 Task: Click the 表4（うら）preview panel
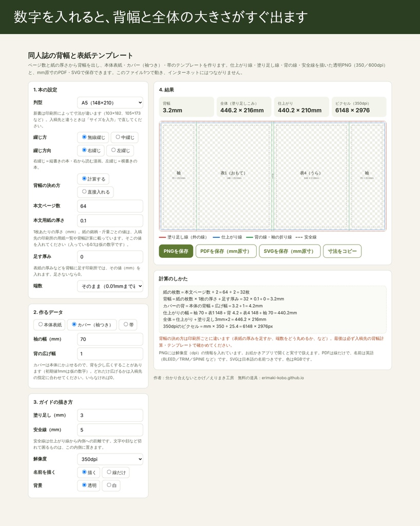pyautogui.click(x=311, y=176)
